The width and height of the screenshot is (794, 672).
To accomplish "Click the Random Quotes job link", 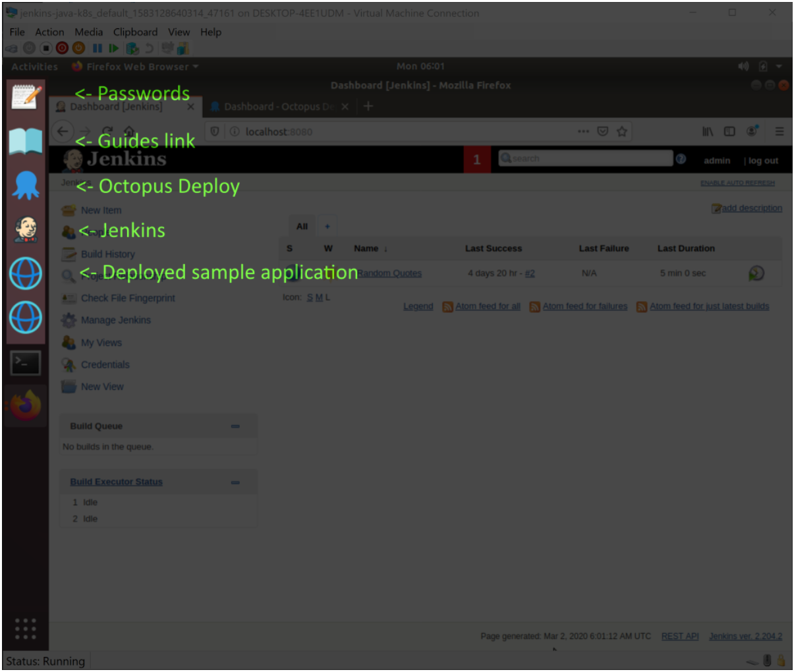I will tap(389, 273).
